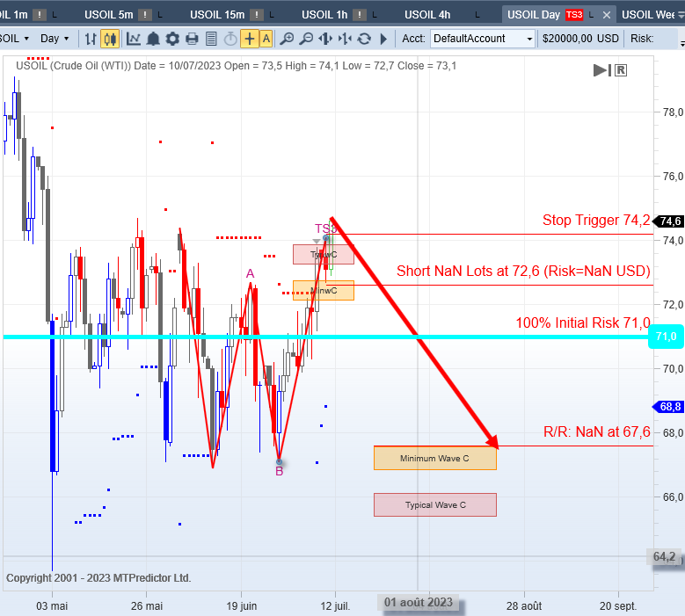Open the data list view icon
685x616 pixels.
[211, 39]
